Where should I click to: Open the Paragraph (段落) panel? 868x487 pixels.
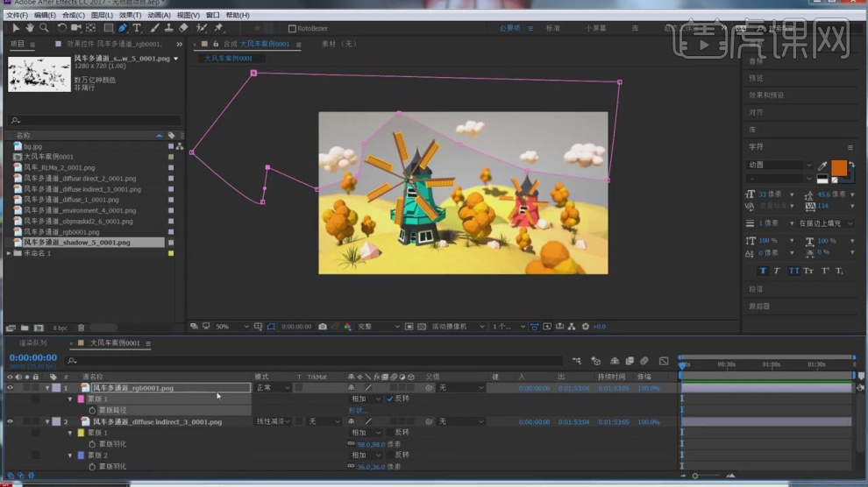tap(756, 288)
